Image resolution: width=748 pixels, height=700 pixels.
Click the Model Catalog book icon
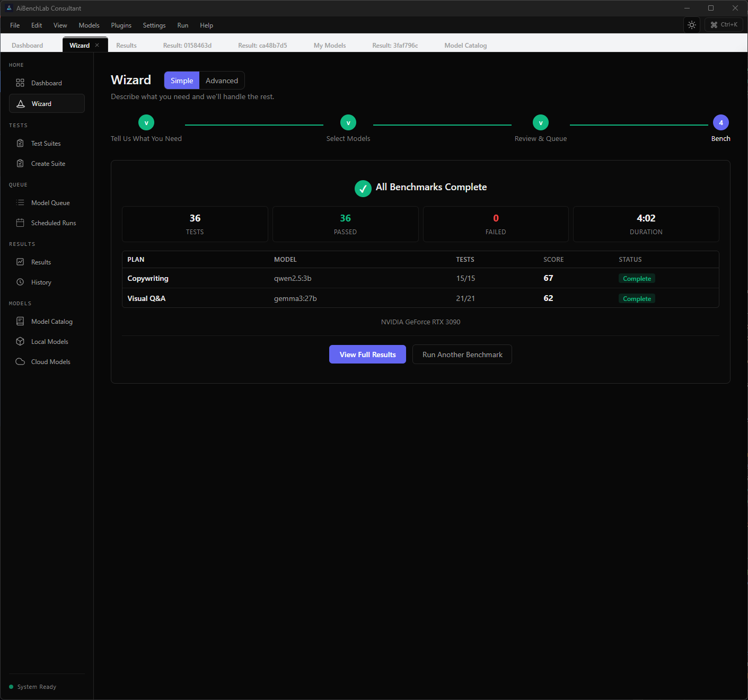pyautogui.click(x=20, y=322)
